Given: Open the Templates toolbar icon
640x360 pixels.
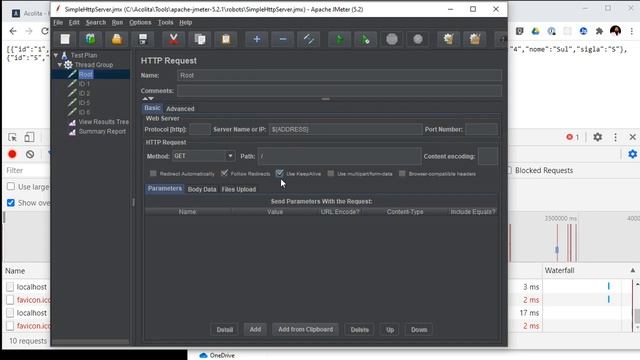Looking at the screenshot, I should coord(91,39).
